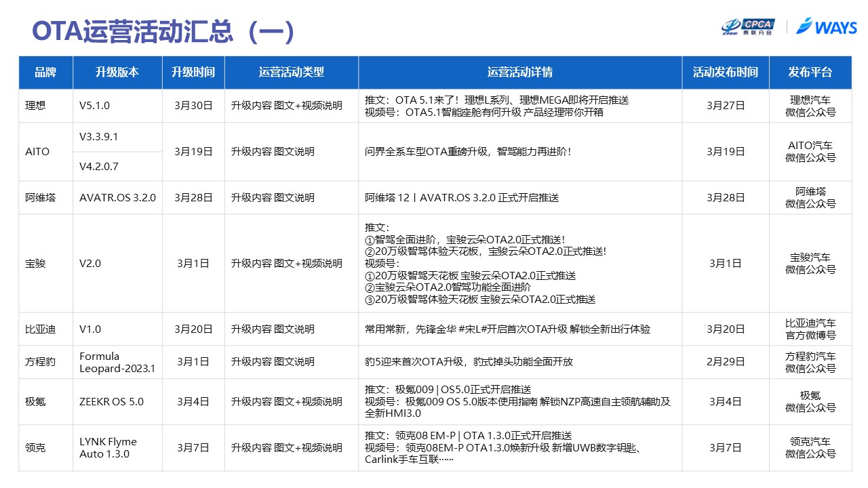This screenshot has height=488, width=868.
Task: Click the OTA 5.1来了 activity detail text
Action: pyautogui.click(x=497, y=100)
